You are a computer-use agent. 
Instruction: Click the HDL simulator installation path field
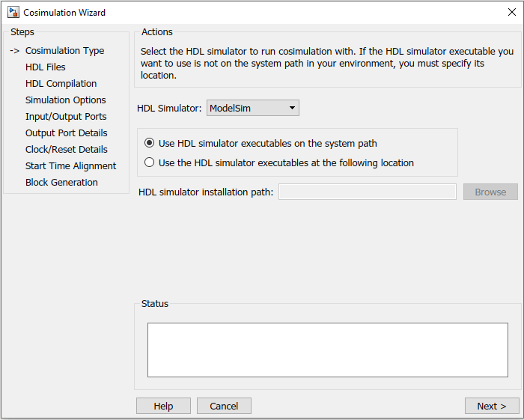[367, 192]
